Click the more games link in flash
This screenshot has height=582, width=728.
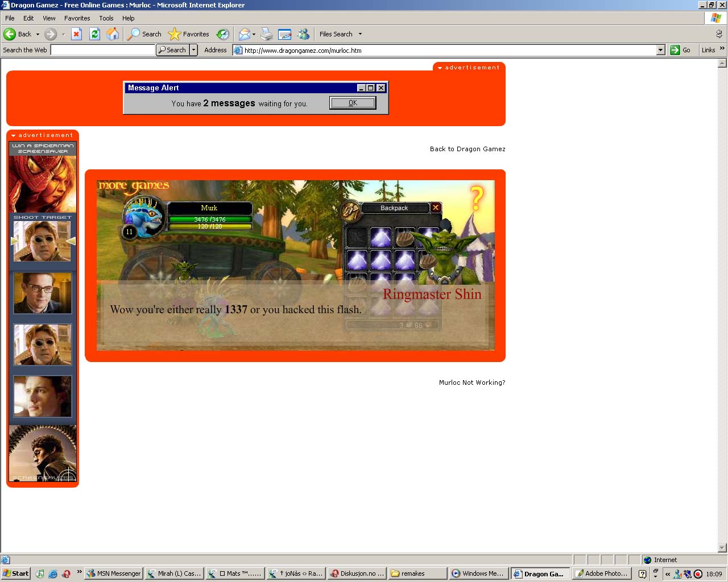pyautogui.click(x=134, y=186)
